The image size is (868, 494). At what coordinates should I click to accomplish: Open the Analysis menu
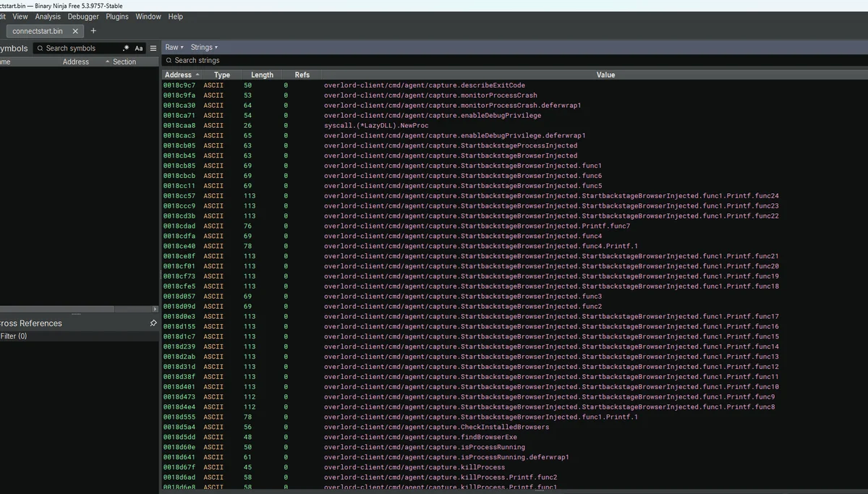pos(48,17)
